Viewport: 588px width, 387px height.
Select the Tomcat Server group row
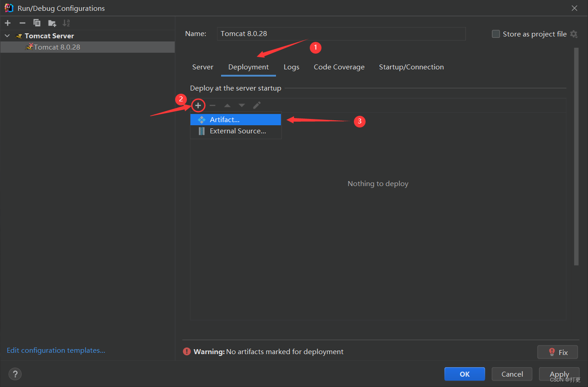tap(87, 36)
